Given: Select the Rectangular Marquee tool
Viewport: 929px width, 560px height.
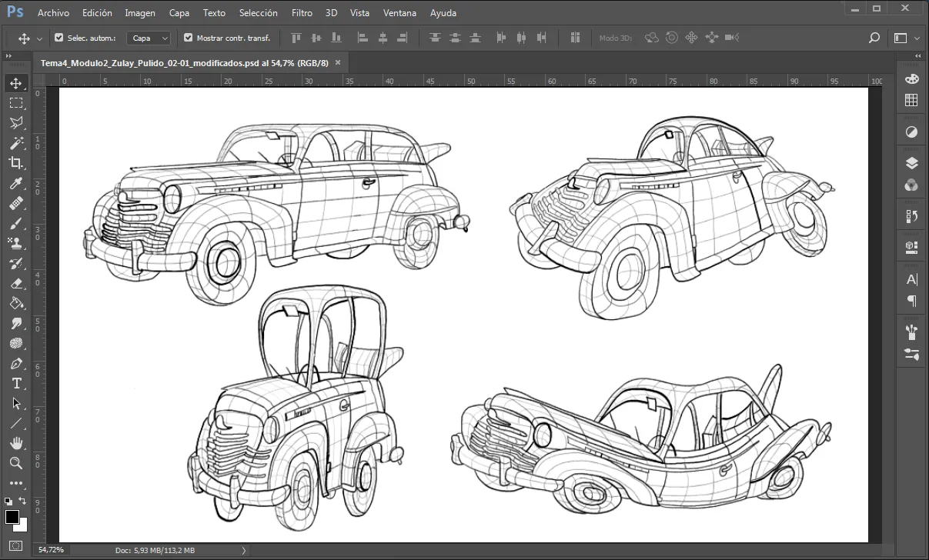Looking at the screenshot, I should (15, 102).
